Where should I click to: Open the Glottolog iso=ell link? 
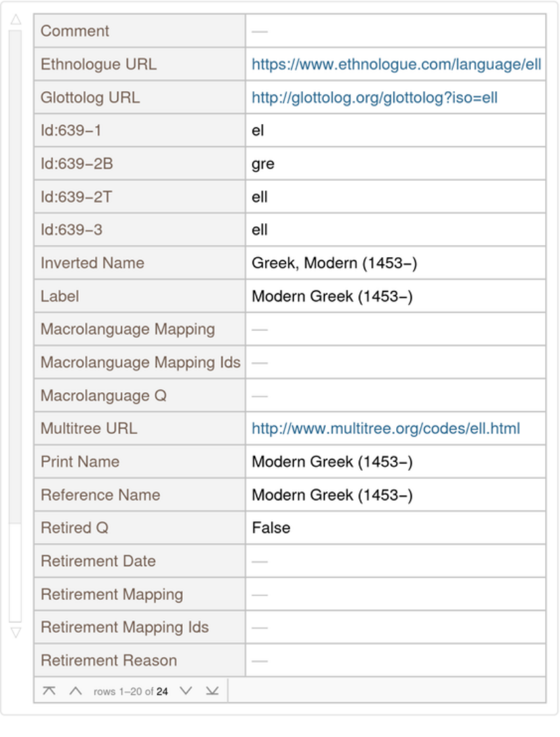pyautogui.click(x=374, y=98)
